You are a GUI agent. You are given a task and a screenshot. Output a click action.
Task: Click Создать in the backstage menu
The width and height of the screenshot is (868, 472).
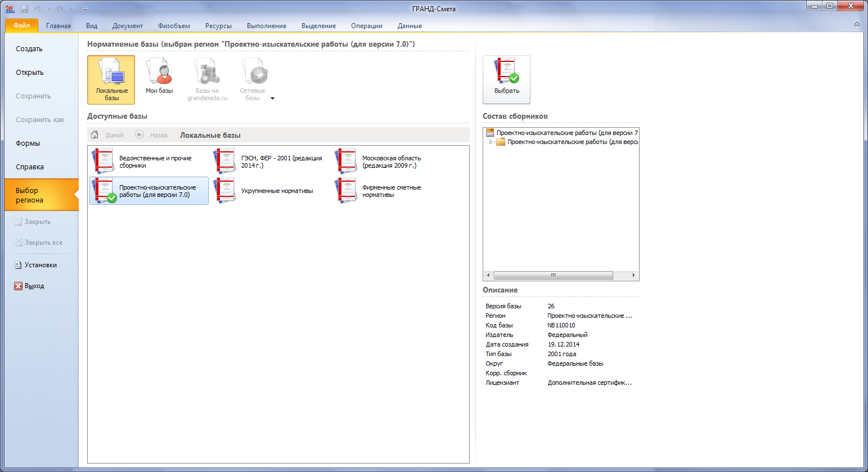[41, 49]
